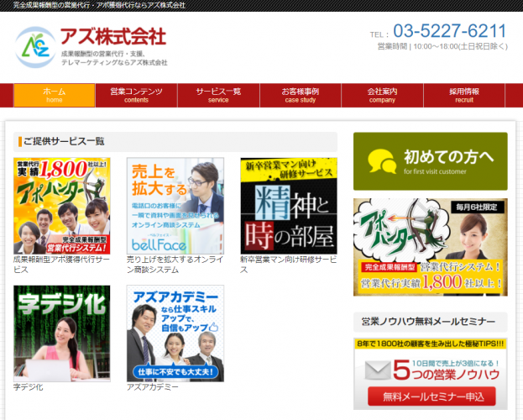The image size is (523, 420).
Task: Open the ホーム home tab
Action: coord(54,95)
